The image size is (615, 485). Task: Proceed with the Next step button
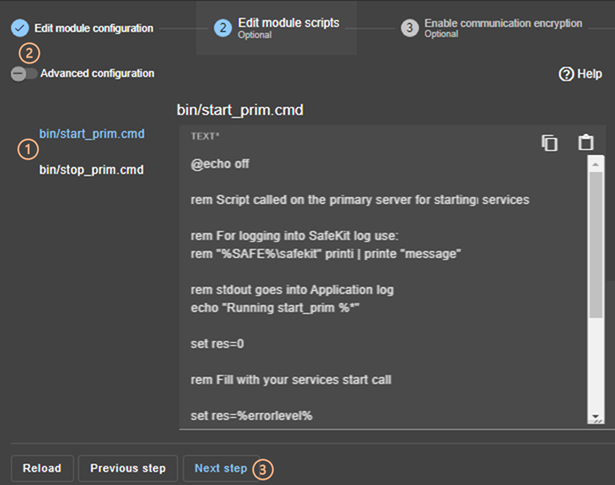point(220,468)
